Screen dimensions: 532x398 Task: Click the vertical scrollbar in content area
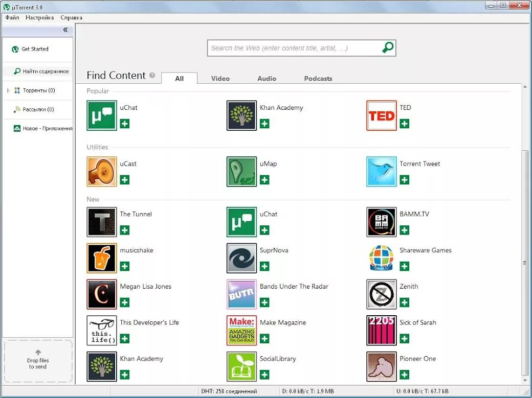[x=525, y=263]
